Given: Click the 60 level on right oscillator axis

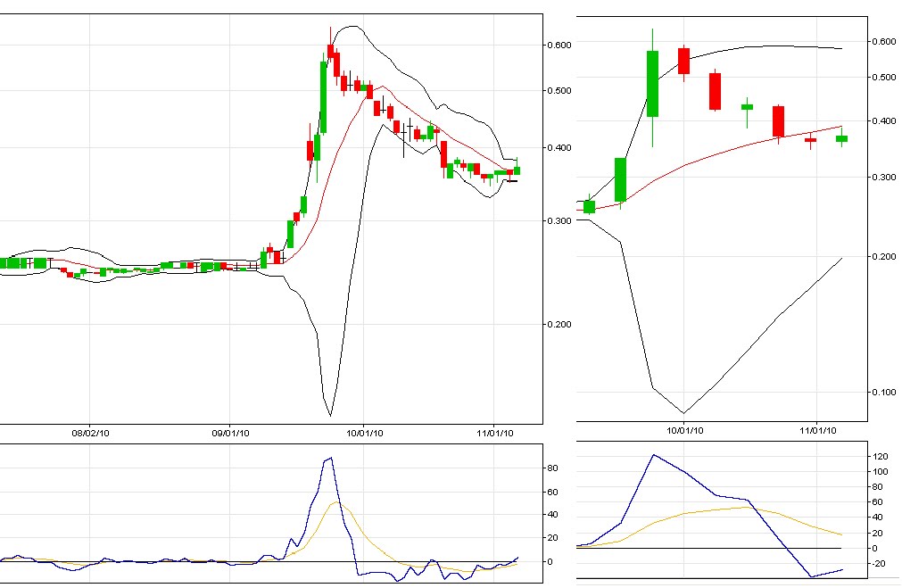Looking at the screenshot, I should pos(877,502).
